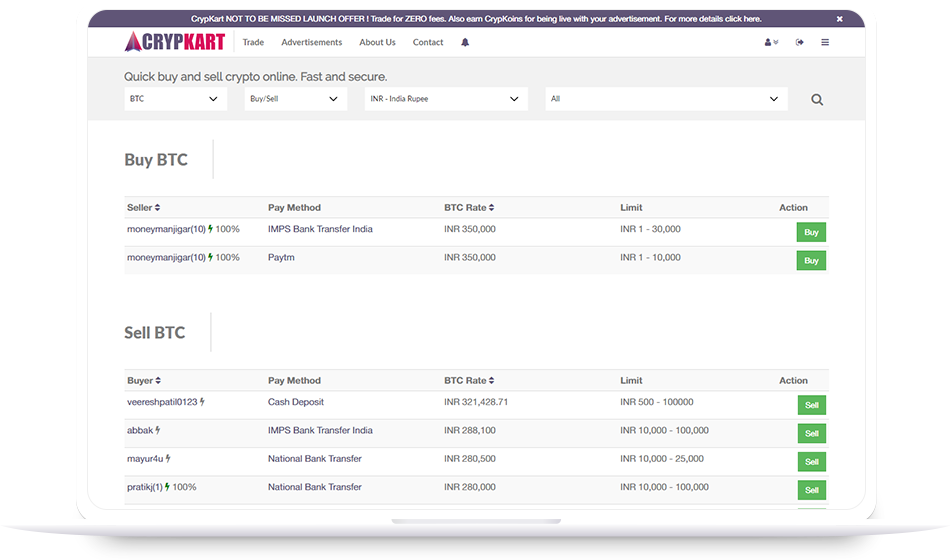Screen dimensions: 950x560
Task: Buy BTC via IMPS Bank Transfer India
Action: 811,232
